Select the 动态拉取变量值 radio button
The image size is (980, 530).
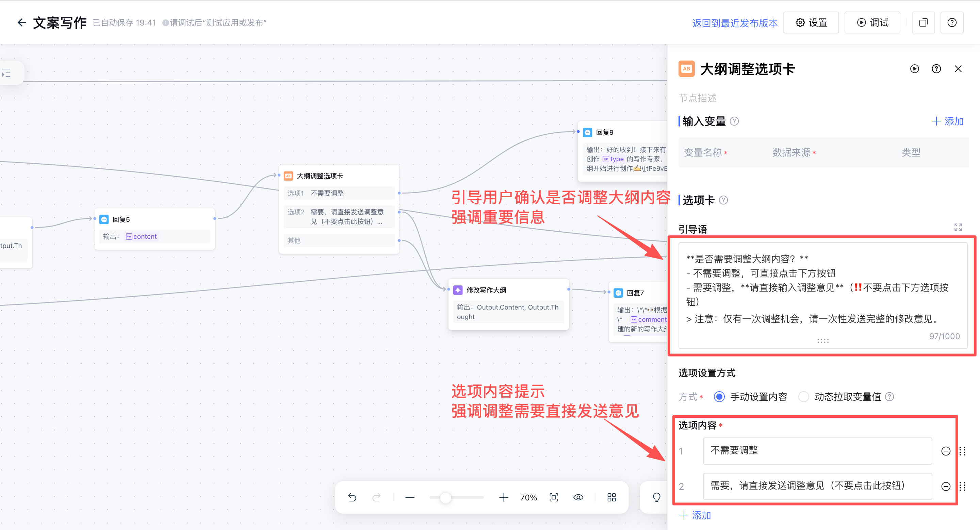[x=803, y=397]
